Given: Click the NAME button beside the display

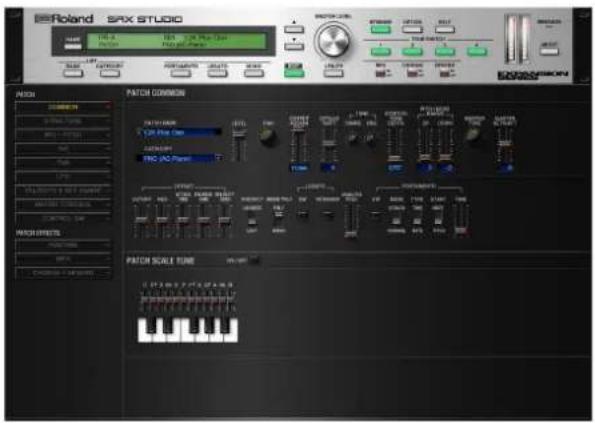Looking at the screenshot, I should click(72, 46).
